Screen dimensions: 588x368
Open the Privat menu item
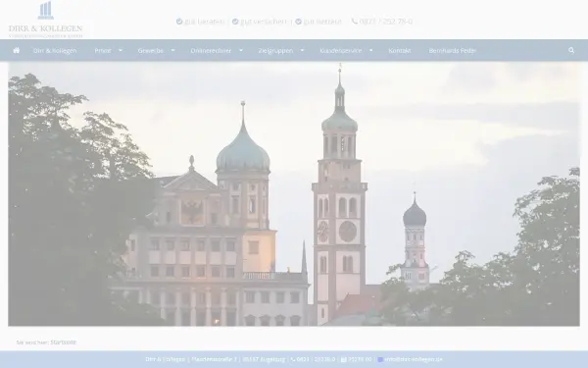point(103,50)
